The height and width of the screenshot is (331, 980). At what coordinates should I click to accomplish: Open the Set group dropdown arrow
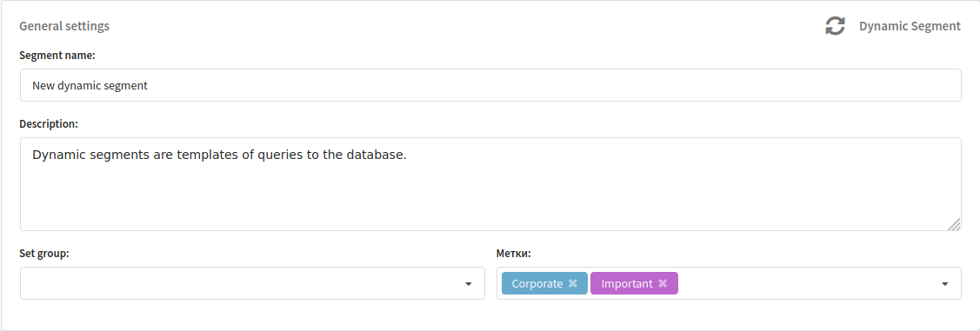click(468, 284)
